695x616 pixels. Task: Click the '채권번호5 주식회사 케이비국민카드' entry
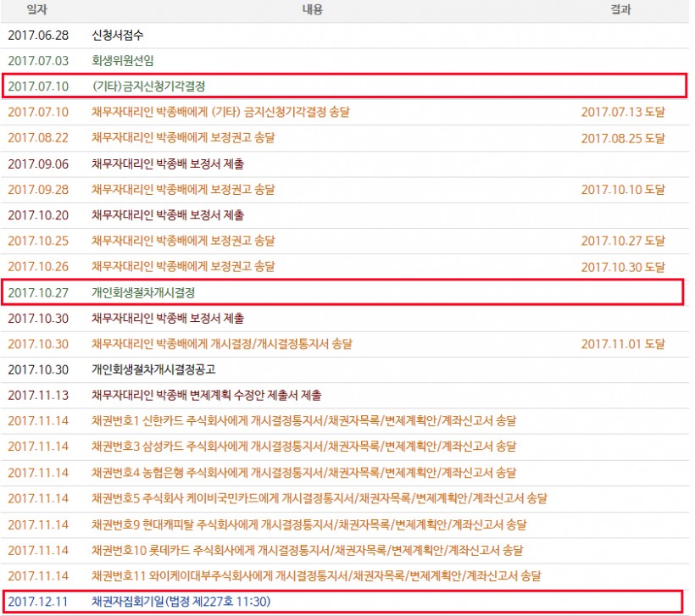[320, 498]
